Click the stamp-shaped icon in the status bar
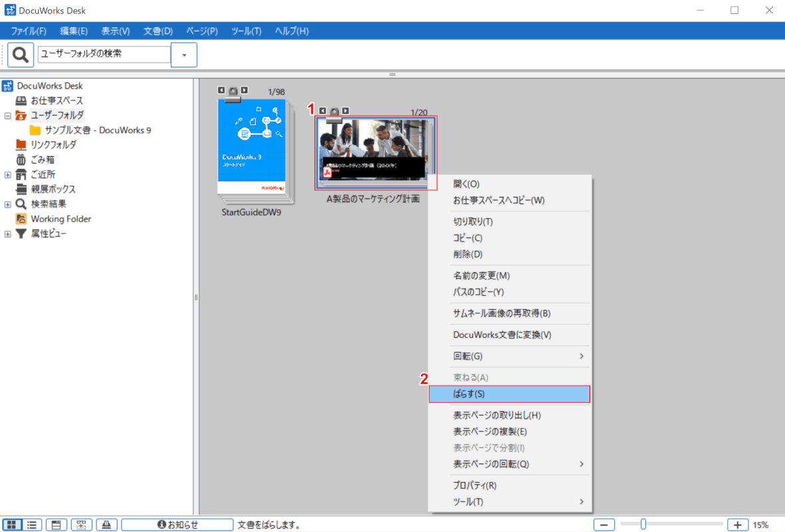Viewport: 785px width, 532px height. [x=106, y=525]
